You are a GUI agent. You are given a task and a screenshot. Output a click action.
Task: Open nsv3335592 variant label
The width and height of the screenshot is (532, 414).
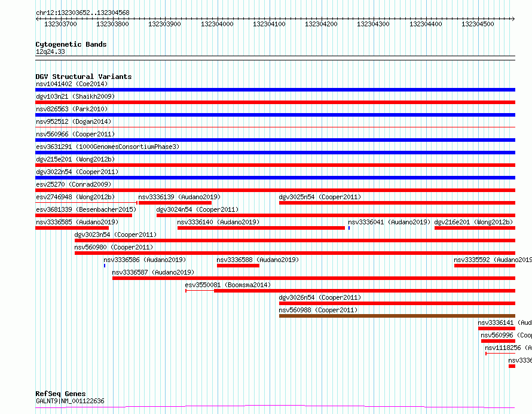493,260
